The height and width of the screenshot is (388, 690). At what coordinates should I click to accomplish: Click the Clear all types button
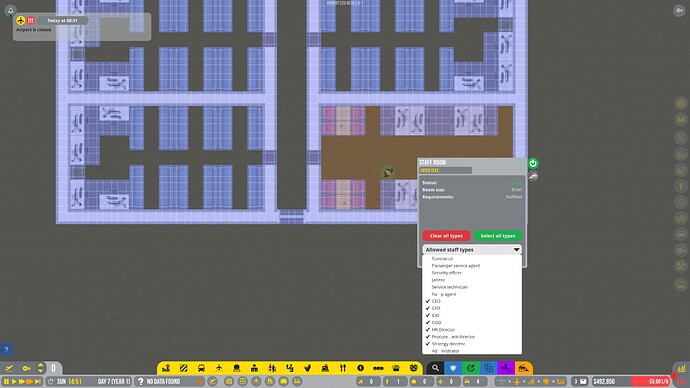click(x=446, y=236)
